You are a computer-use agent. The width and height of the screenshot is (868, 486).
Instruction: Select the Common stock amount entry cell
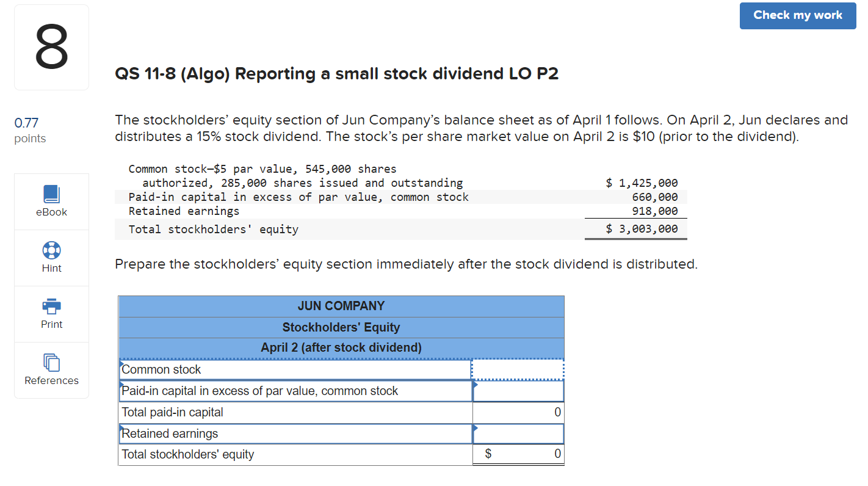coord(518,369)
